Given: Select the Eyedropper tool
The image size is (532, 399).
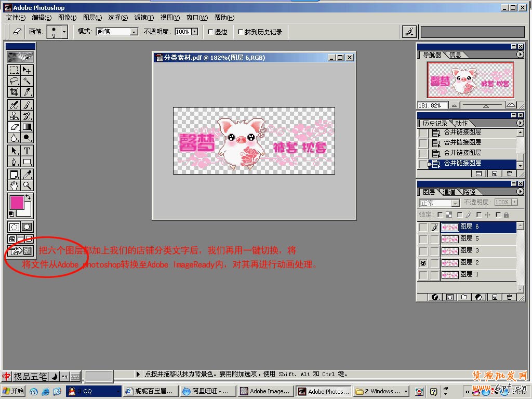Looking at the screenshot, I should point(27,175).
